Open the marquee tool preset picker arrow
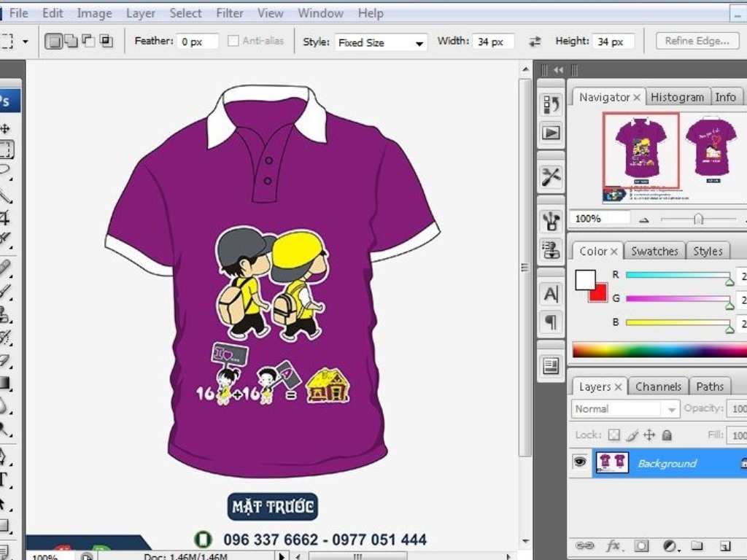747x560 pixels. [x=26, y=42]
